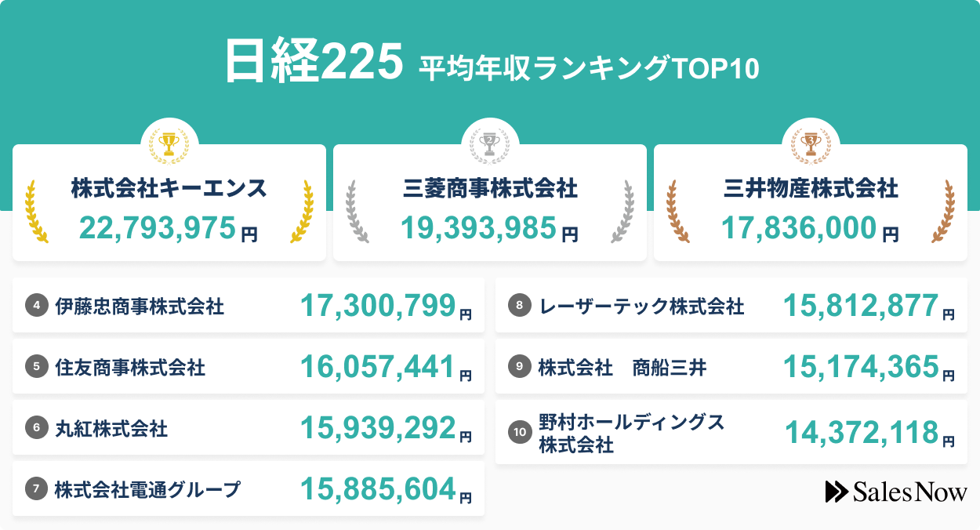This screenshot has width=980, height=530.
Task: Click the 丸紅株式会社 row label
Action: (x=111, y=428)
